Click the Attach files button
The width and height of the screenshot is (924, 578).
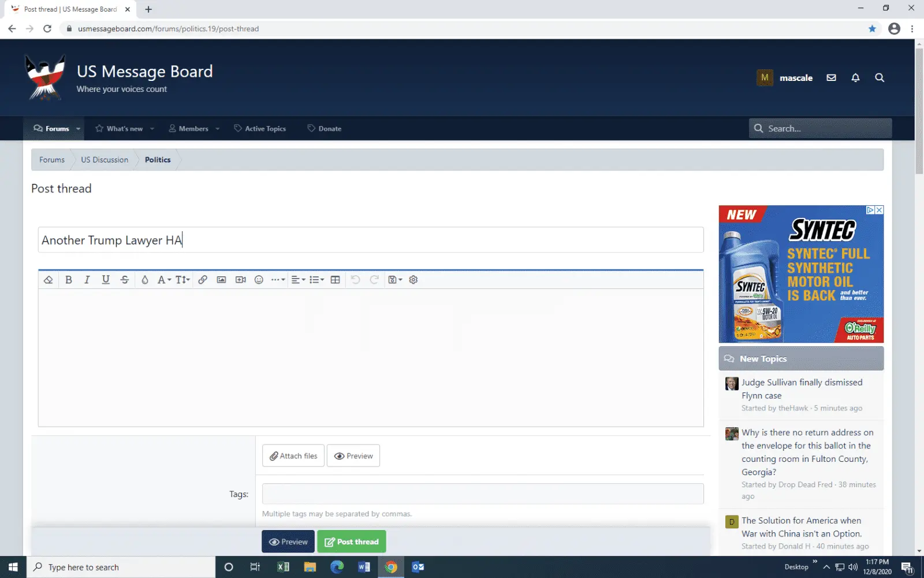point(293,455)
